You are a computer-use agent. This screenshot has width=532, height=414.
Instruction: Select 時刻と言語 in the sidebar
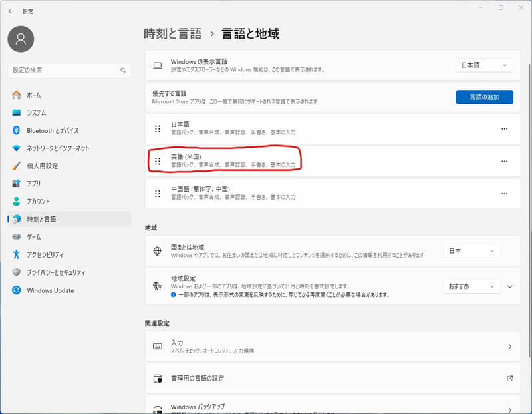pyautogui.click(x=41, y=219)
